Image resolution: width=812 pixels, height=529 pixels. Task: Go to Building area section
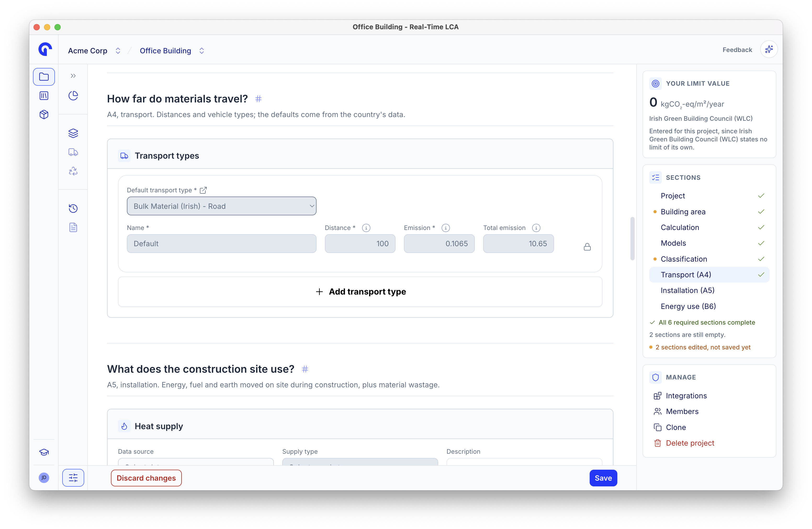point(709,212)
